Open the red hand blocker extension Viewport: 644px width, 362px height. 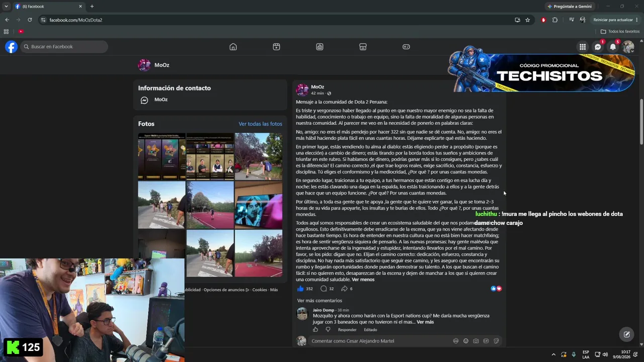point(543,20)
